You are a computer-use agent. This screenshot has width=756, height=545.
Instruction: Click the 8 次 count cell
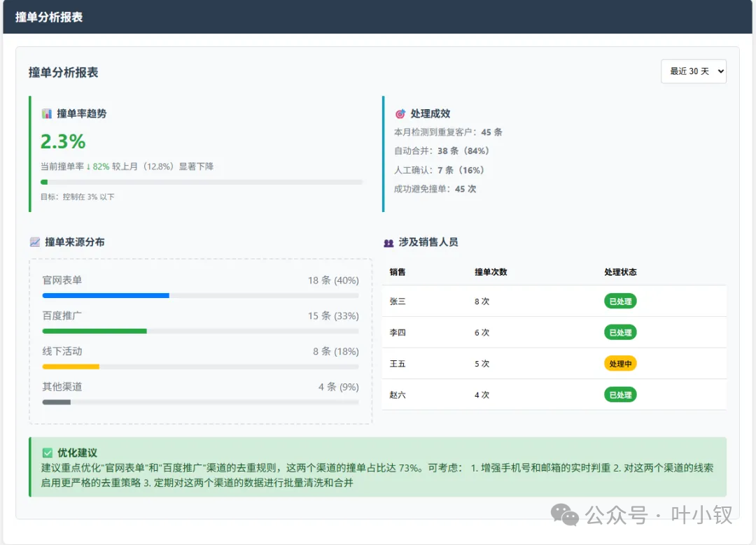[482, 301]
